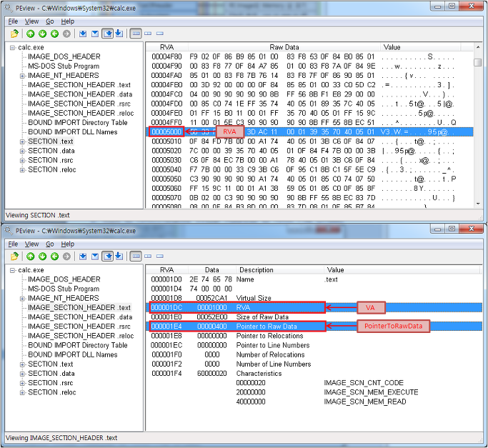Click hex row with RVA 00004F80
The height and width of the screenshot is (448, 488).
pos(309,56)
